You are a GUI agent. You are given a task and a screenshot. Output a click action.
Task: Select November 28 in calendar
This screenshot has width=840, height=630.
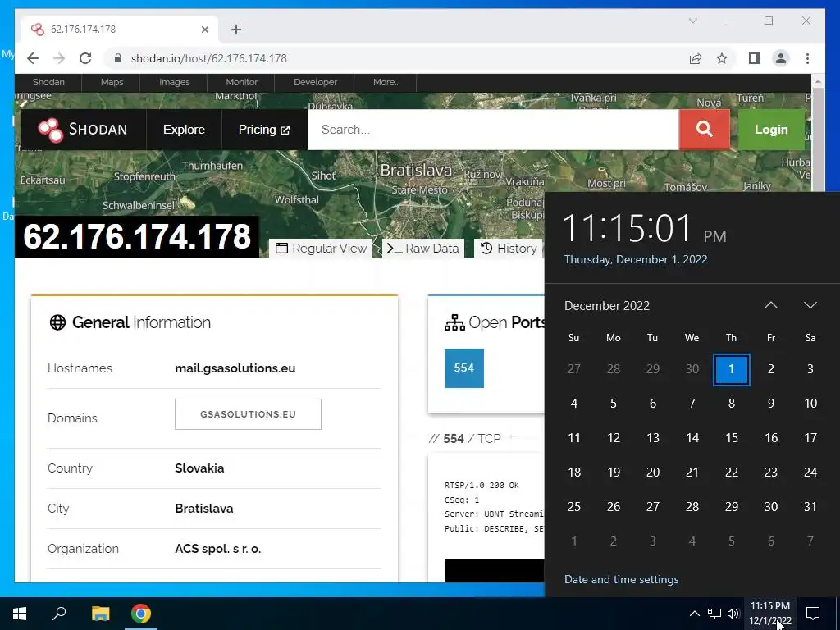pos(614,369)
